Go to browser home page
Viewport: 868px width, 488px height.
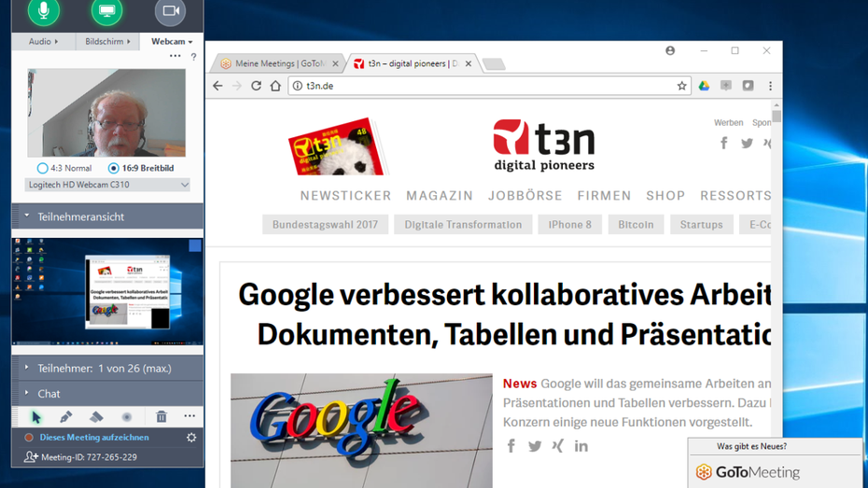tap(275, 86)
